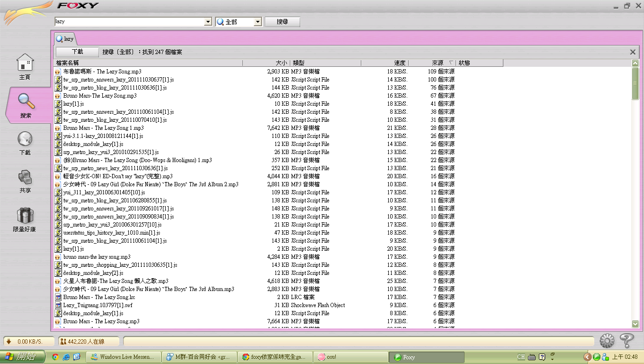Sort by the 狀態 column header

(x=479, y=63)
